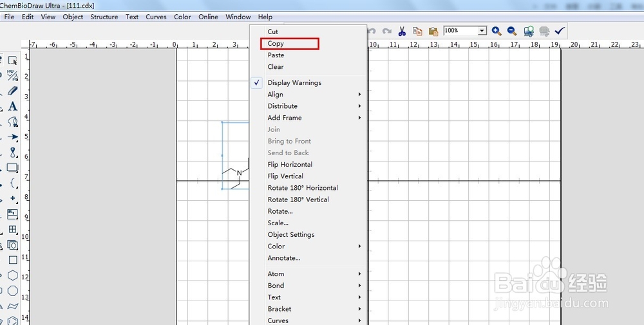Select the Eraser tool

point(13,91)
